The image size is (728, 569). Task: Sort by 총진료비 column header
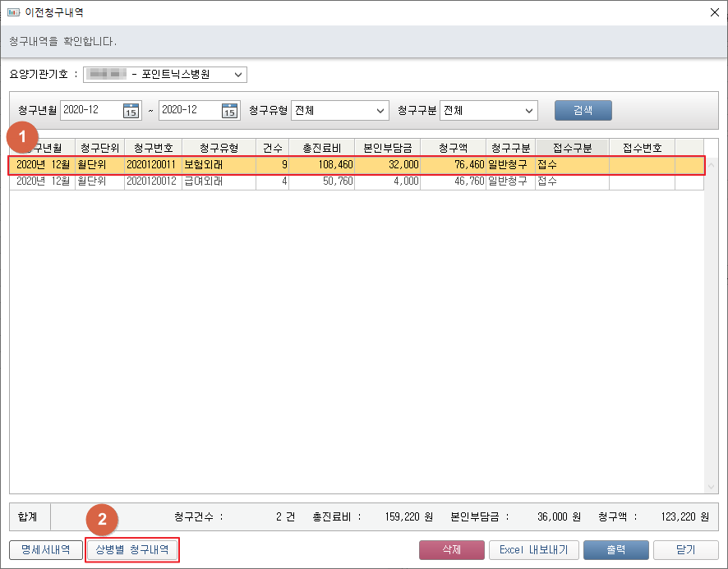click(x=321, y=148)
